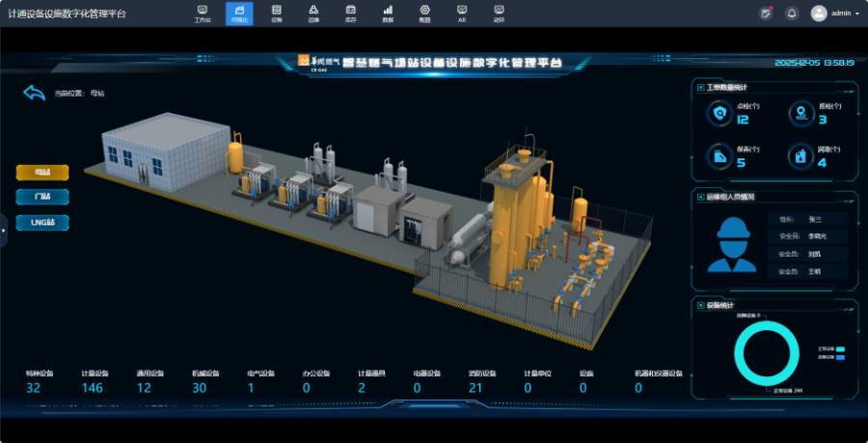Click the back arrow icon
Image resolution: width=868 pixels, height=443 pixels.
pos(35,93)
